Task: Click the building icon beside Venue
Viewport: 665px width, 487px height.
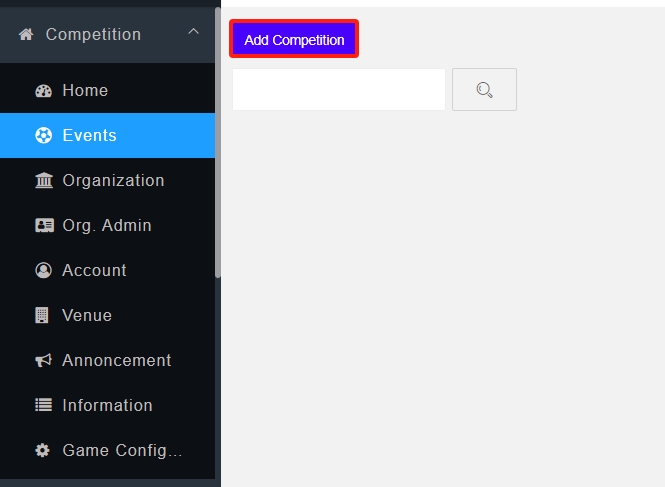Action: [43, 316]
